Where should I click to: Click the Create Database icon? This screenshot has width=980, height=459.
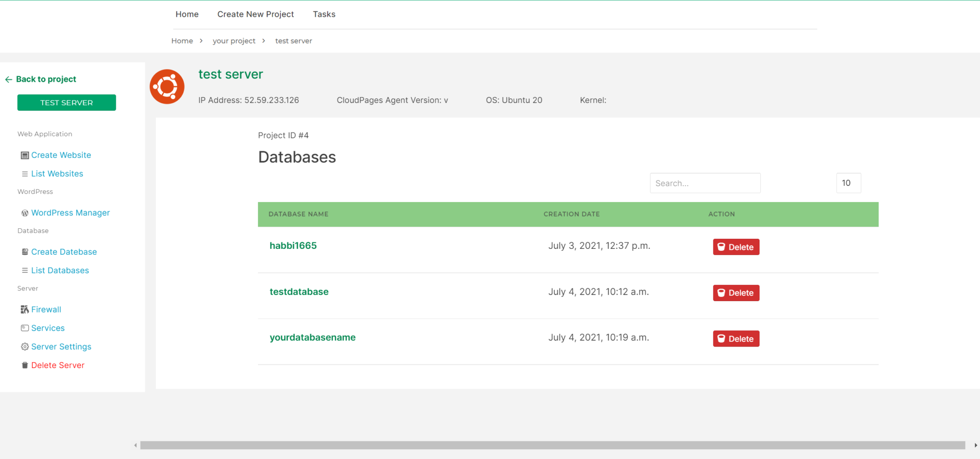[24, 251]
